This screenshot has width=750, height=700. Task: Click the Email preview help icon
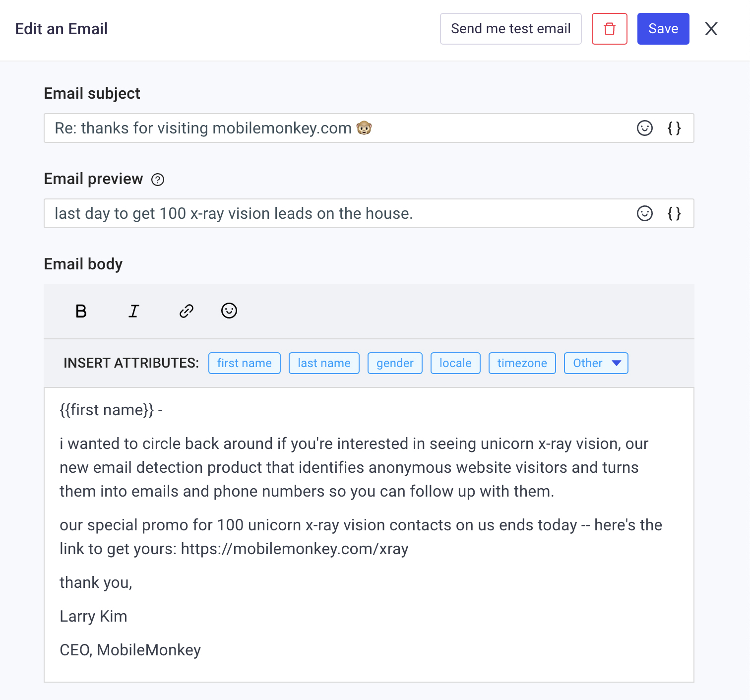coord(158,180)
